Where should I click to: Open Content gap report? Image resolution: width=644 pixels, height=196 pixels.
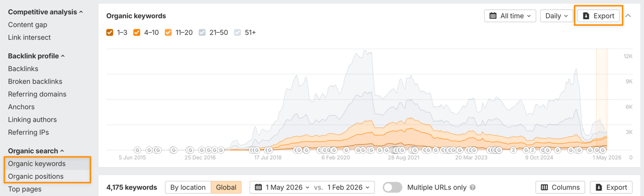click(27, 25)
